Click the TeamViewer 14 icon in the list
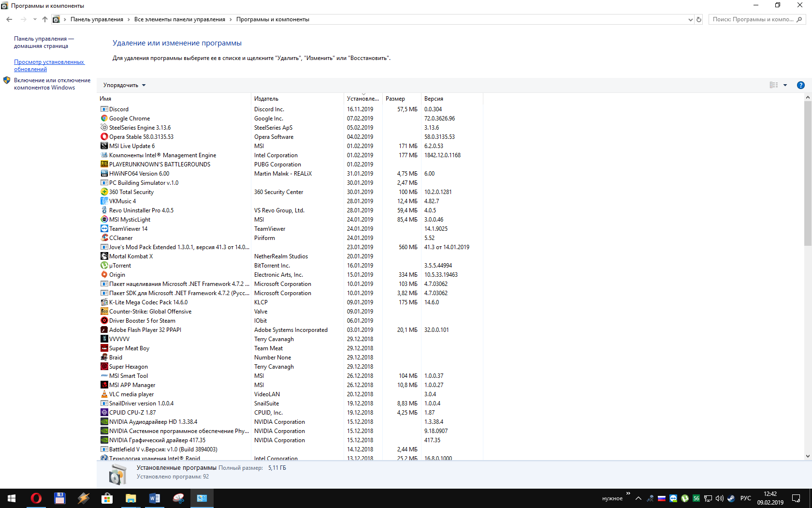This screenshot has height=508, width=812. [x=104, y=229]
